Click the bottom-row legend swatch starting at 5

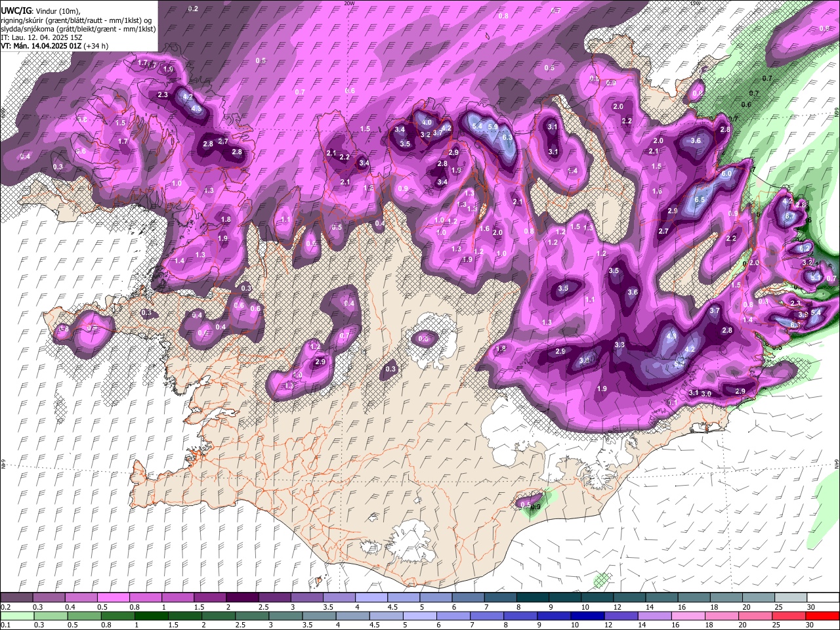420,616
